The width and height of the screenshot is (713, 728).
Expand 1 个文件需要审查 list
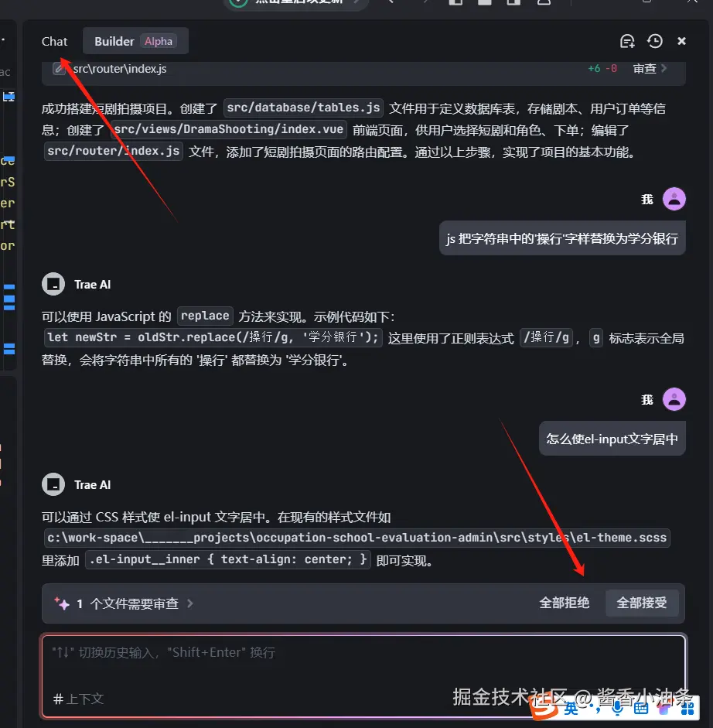[x=135, y=603]
